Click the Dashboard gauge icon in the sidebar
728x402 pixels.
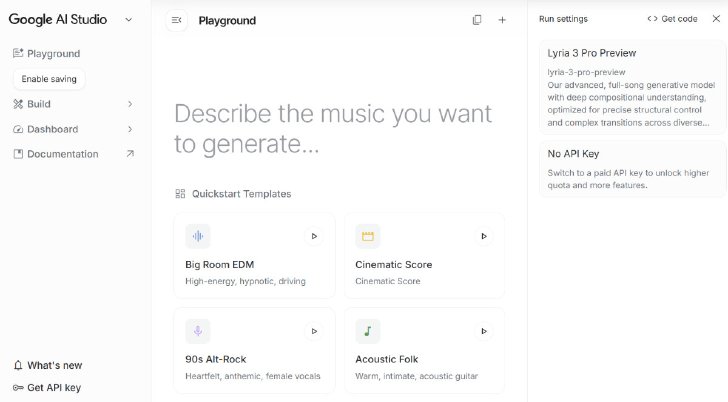[18, 129]
